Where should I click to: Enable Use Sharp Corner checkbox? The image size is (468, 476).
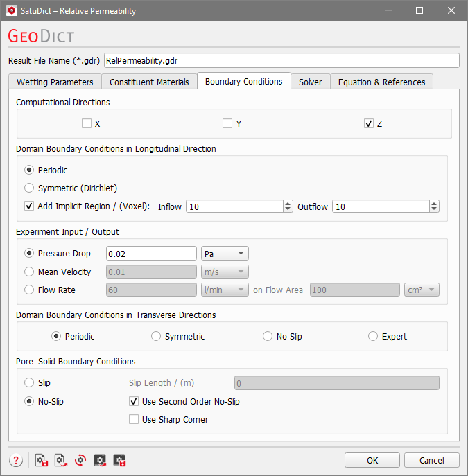pyautogui.click(x=134, y=420)
